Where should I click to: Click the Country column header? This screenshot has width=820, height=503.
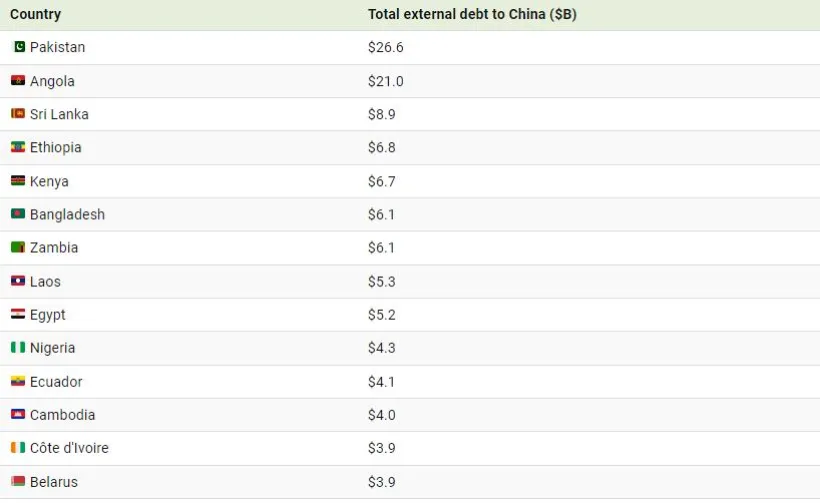[35, 14]
